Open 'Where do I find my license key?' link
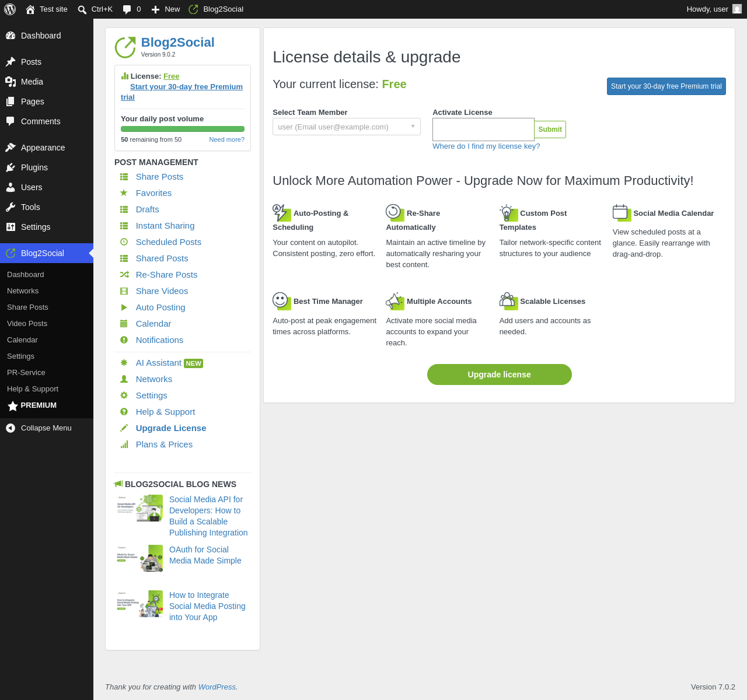 [x=486, y=146]
